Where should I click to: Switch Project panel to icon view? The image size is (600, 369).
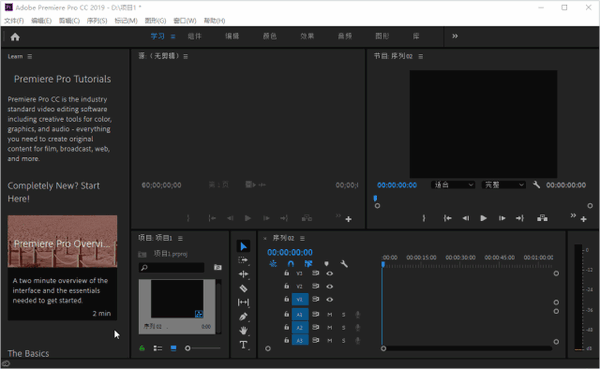coord(173,348)
